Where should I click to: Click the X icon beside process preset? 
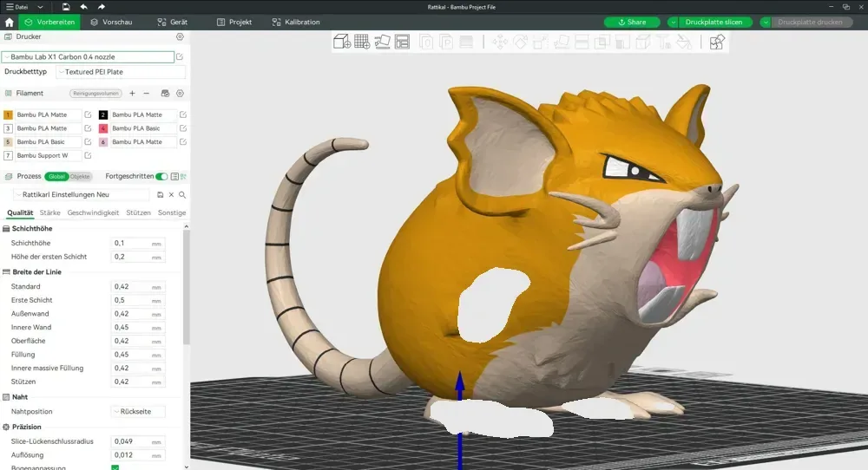171,194
